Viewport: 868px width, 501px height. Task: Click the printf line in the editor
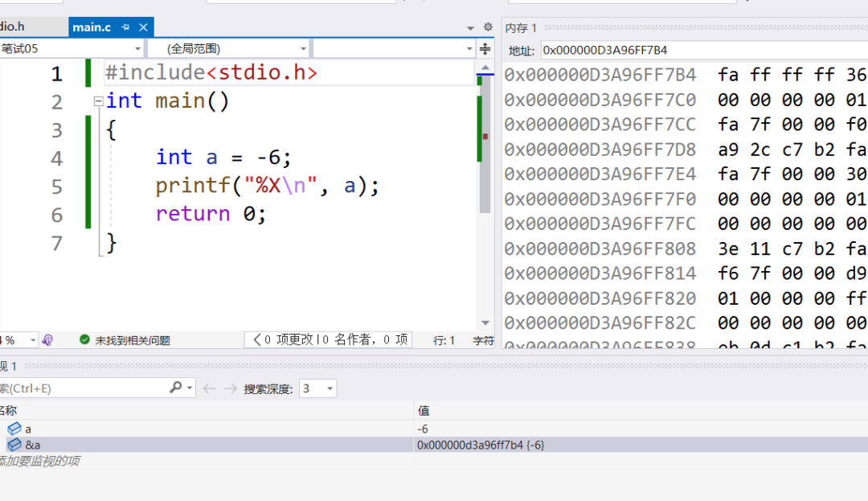click(268, 186)
